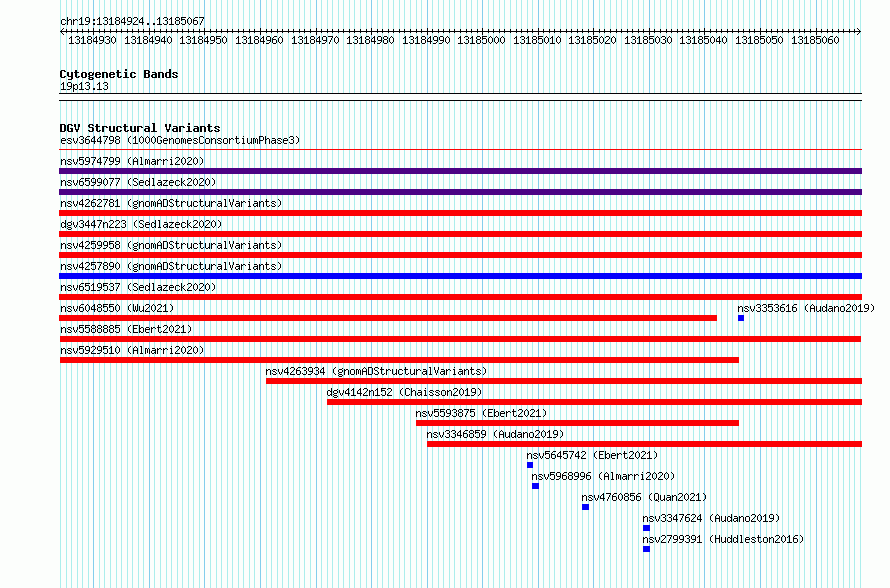Select the nsv5929510 Almarri2020 red bar
This screenshot has height=588, width=890.
pos(399,360)
